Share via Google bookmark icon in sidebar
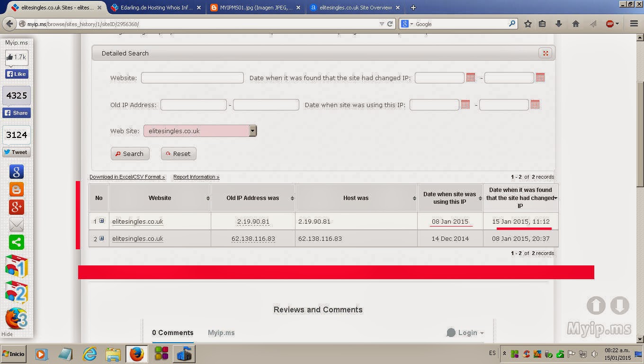 17,172
